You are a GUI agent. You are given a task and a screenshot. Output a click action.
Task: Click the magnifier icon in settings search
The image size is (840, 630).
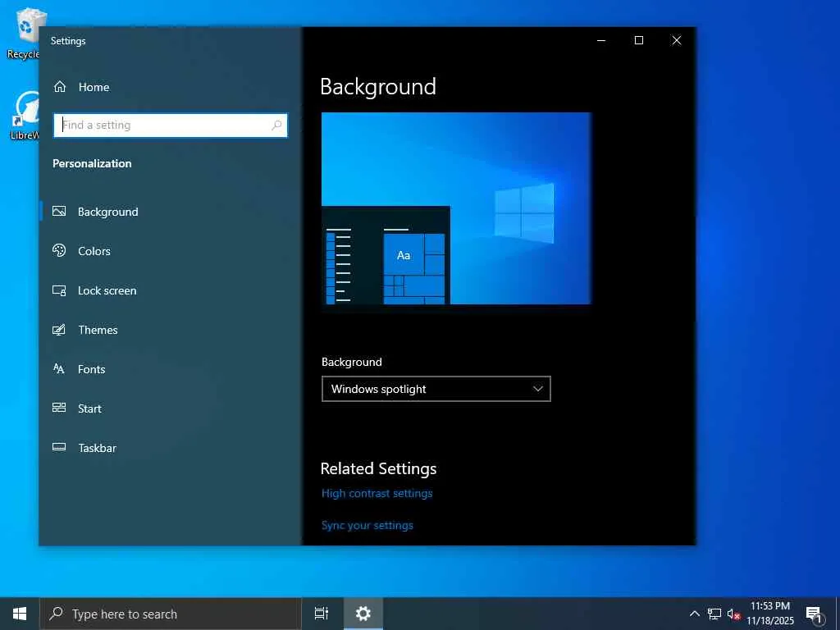276,126
